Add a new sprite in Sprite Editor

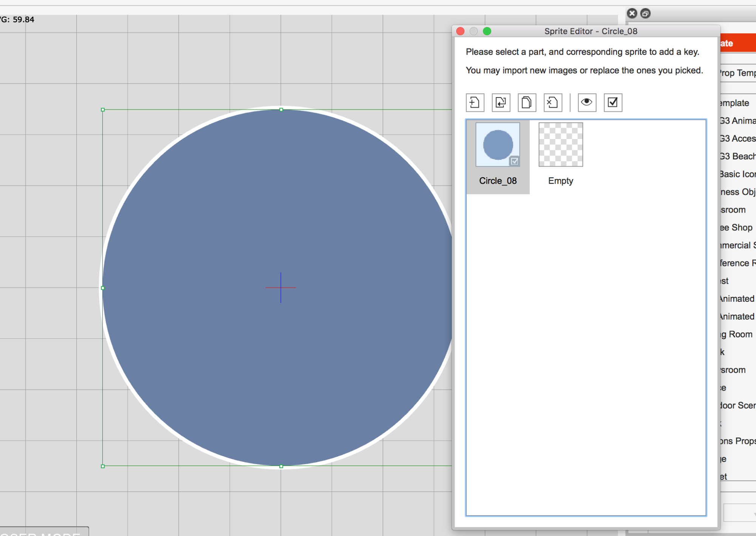point(475,102)
